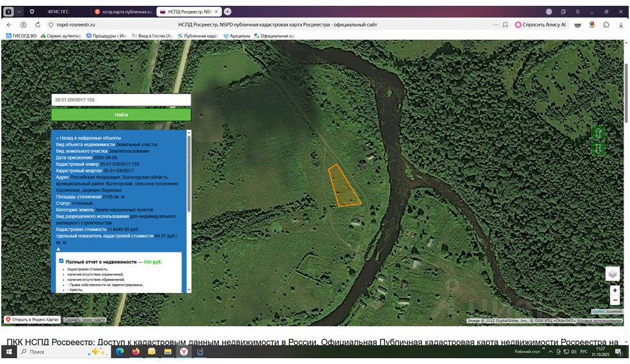Screen dimensions: 630x364
Task: Go back via Назад в найденные объекты
Action: [89, 137]
